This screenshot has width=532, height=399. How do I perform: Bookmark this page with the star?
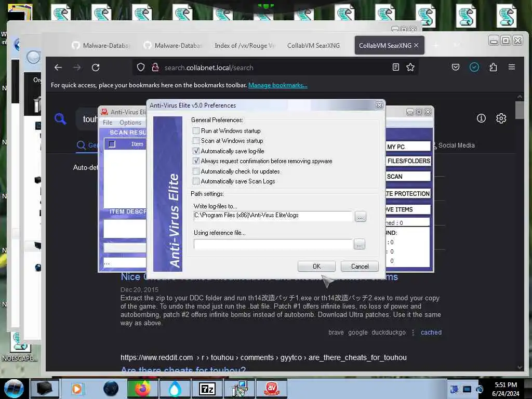pos(410,67)
